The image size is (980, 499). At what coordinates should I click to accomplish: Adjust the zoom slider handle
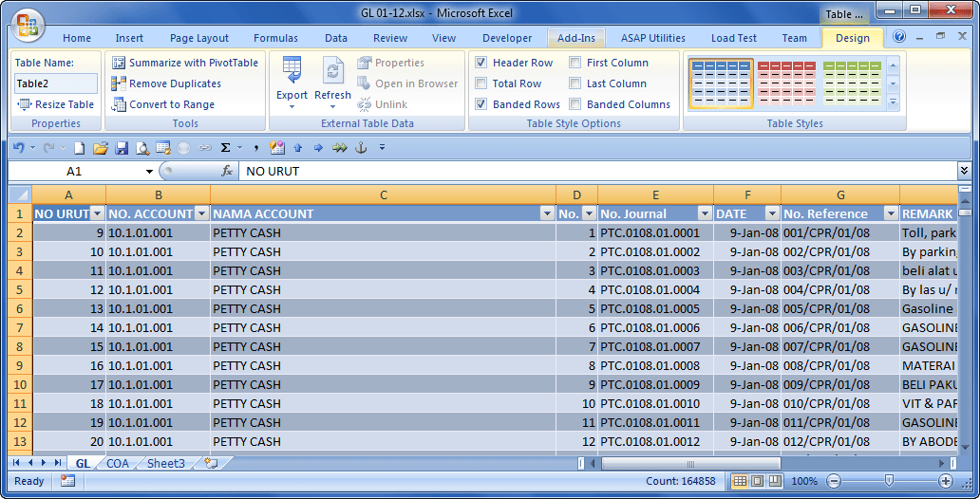pyautogui.click(x=890, y=480)
